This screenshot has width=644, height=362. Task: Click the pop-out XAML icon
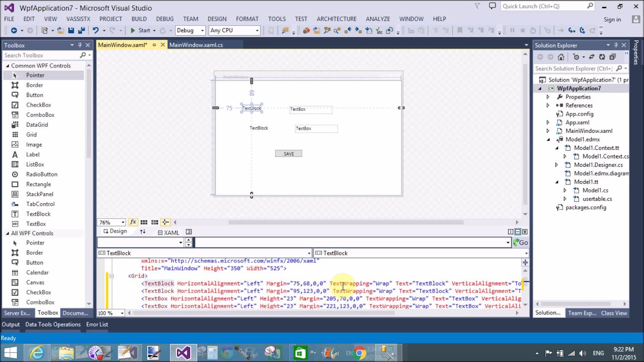[x=189, y=232]
